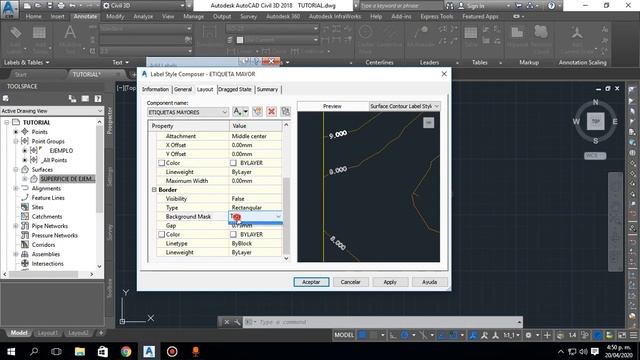Collapse the Border property group
The width and height of the screenshot is (640, 360).
[x=154, y=190]
